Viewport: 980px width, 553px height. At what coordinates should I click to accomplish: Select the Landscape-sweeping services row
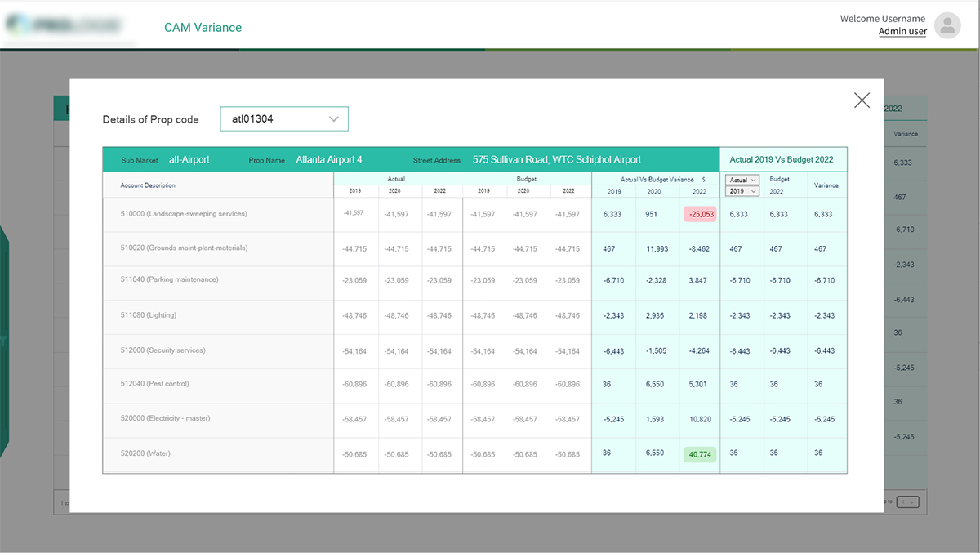[x=184, y=214]
